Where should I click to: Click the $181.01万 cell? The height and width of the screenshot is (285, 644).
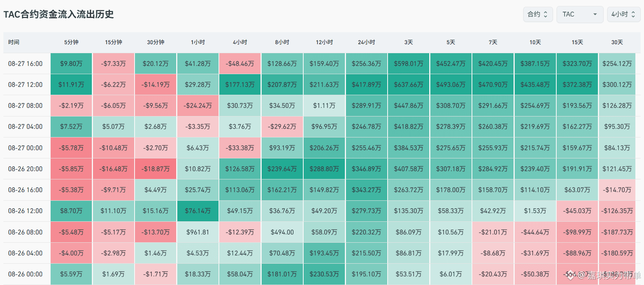point(282,274)
